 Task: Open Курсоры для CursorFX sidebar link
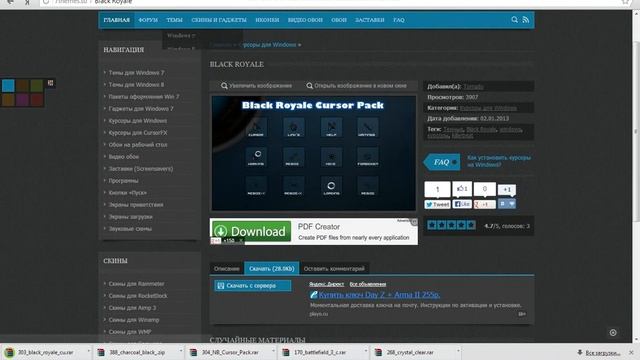point(138,133)
